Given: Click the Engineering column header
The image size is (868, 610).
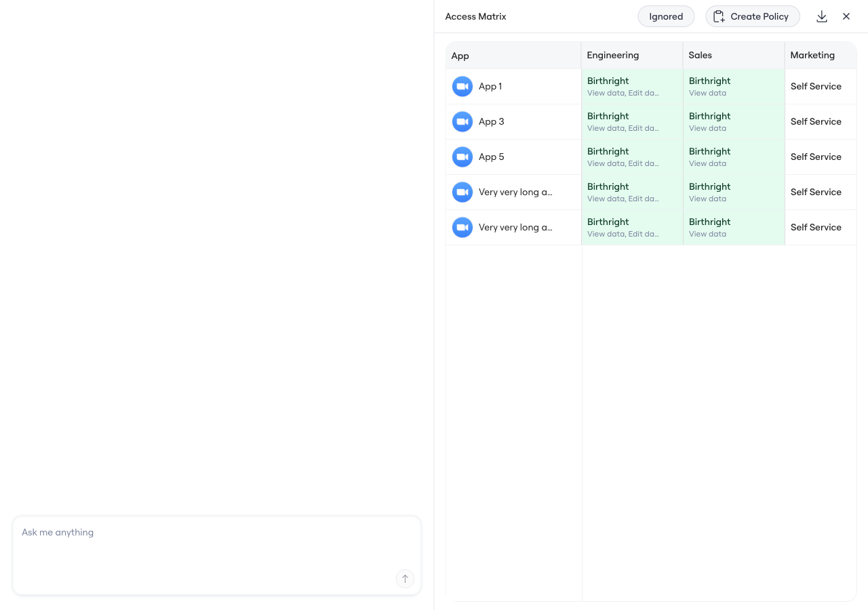Looking at the screenshot, I should click(632, 56).
